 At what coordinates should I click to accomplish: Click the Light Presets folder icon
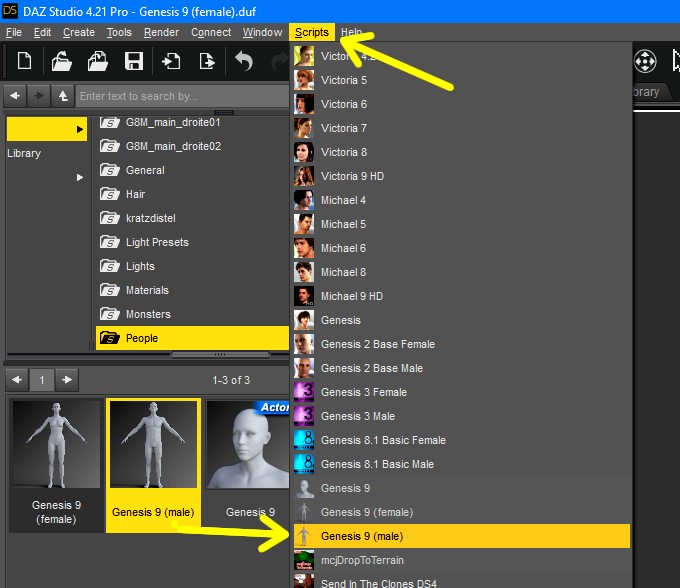click(x=110, y=242)
